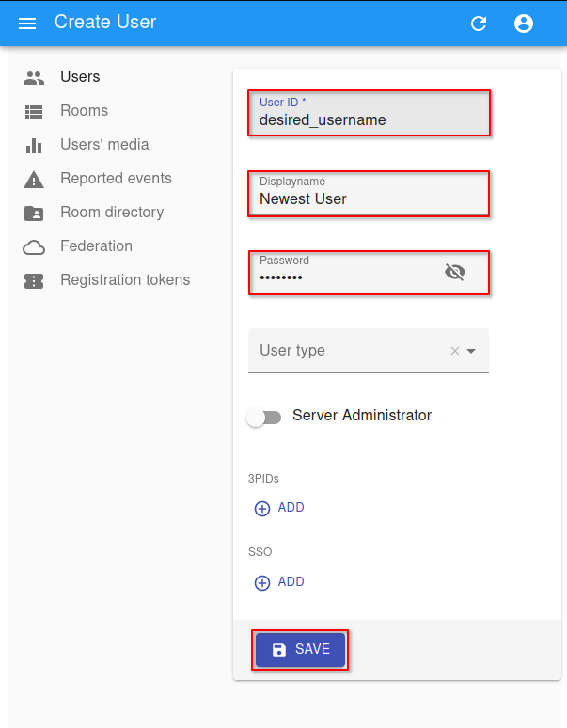Screen dimensions: 567x728
Task: Click the Users' media bar chart icon
Action: [34, 145]
